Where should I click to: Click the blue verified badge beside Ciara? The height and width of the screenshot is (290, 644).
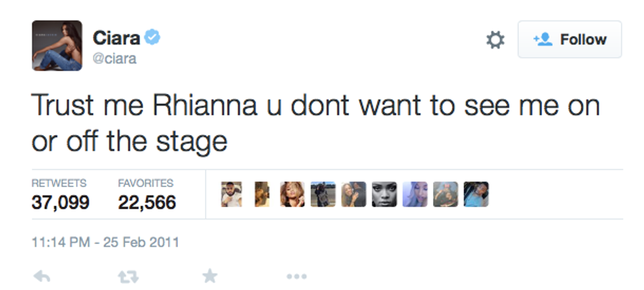pyautogui.click(x=152, y=37)
